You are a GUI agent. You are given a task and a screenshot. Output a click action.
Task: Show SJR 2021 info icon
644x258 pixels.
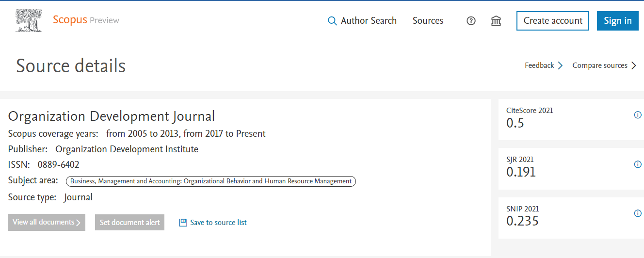tap(638, 164)
